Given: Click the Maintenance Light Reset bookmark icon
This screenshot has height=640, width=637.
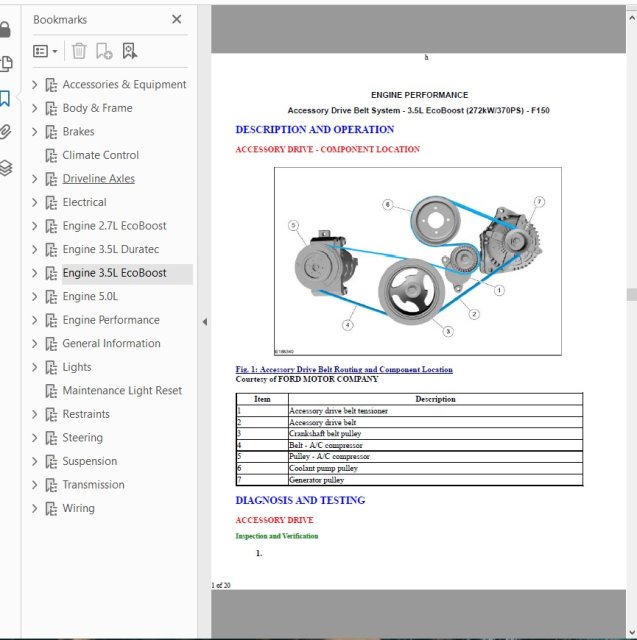Looking at the screenshot, I should pos(51,391).
